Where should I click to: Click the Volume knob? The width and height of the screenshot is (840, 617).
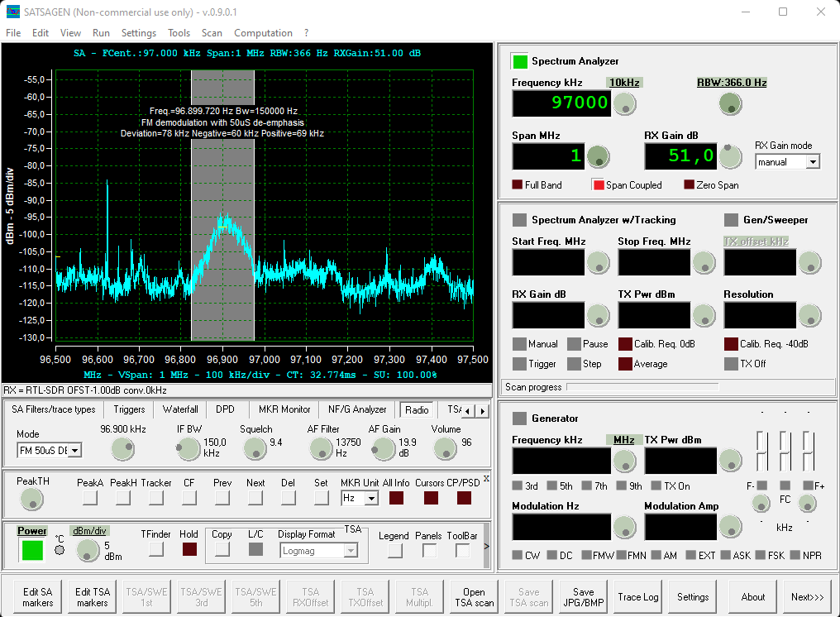coord(445,448)
